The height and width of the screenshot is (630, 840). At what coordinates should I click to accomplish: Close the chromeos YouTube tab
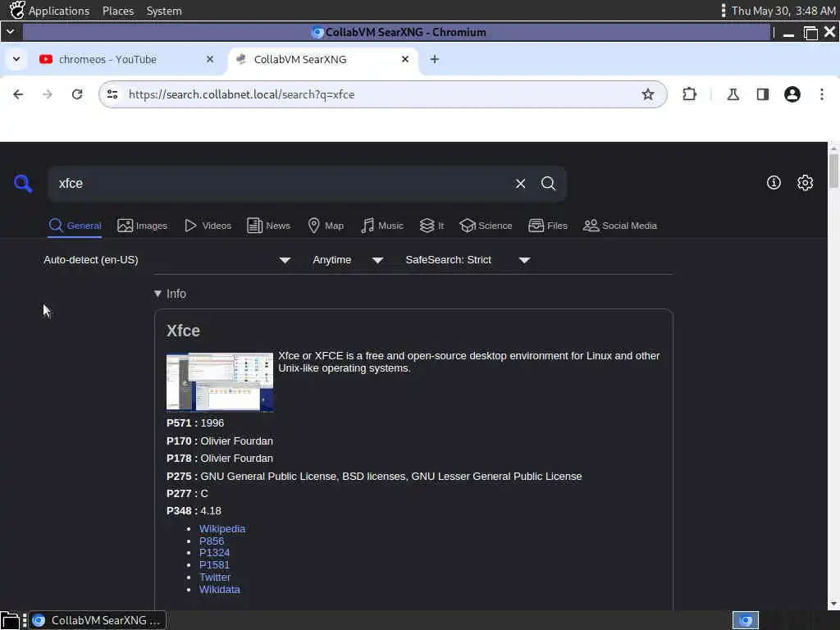[x=210, y=59]
